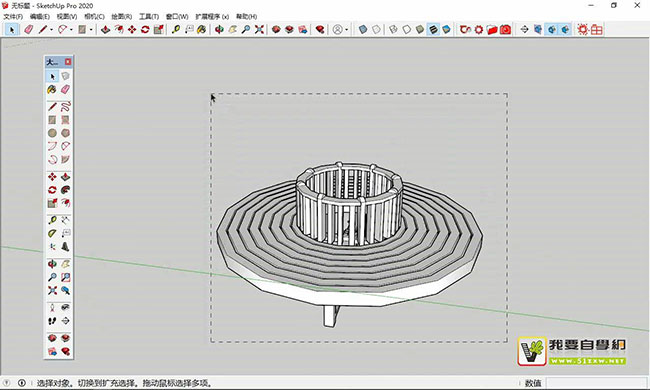Activate the Walk footprints tool in the floating toolset
Viewport: 650px width, 390px height.
[52, 321]
